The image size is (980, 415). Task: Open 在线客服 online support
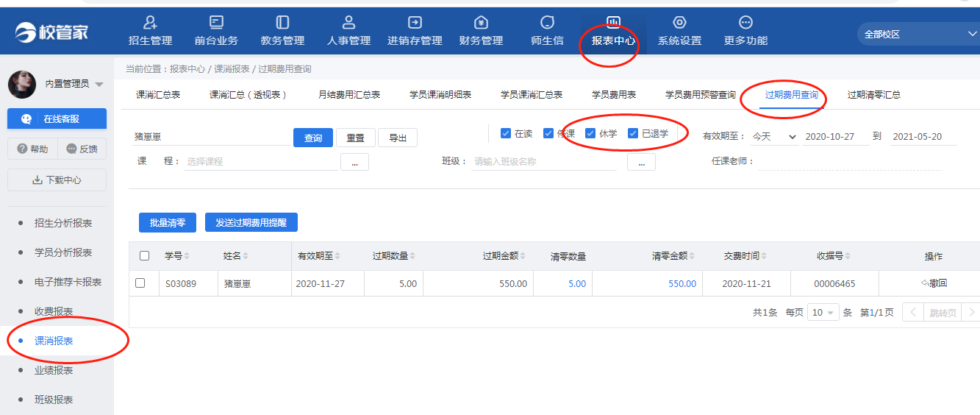(x=57, y=119)
